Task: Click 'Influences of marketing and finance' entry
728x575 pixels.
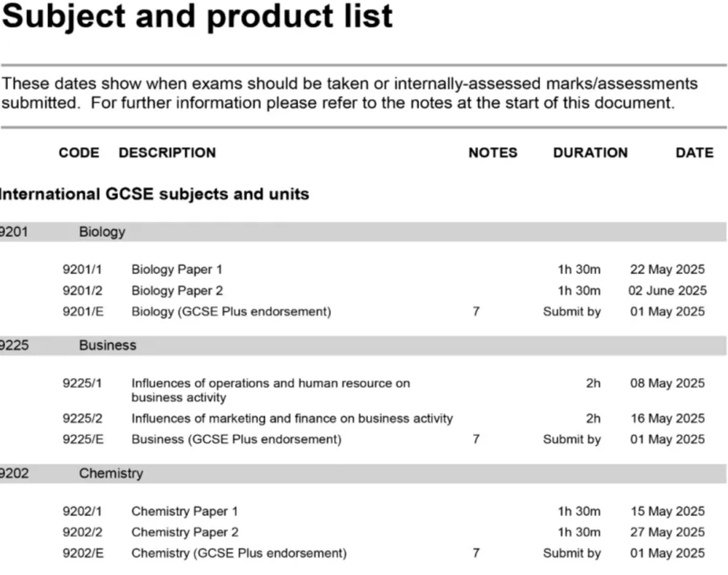Action: (x=292, y=419)
